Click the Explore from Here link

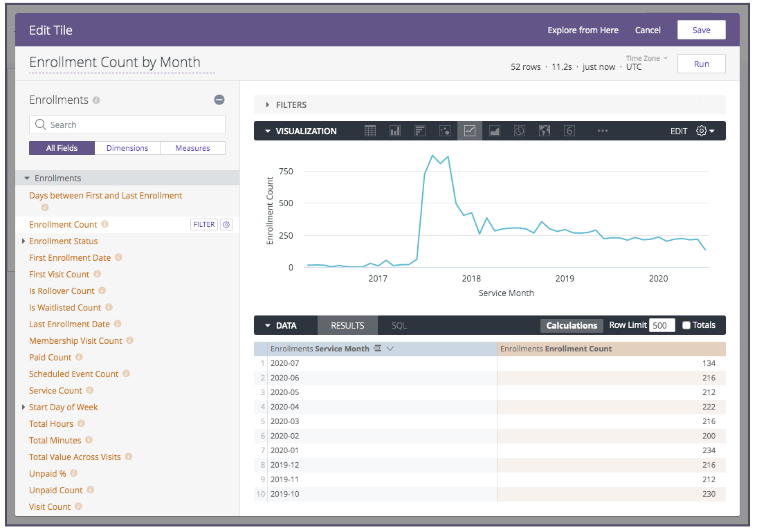(x=583, y=30)
